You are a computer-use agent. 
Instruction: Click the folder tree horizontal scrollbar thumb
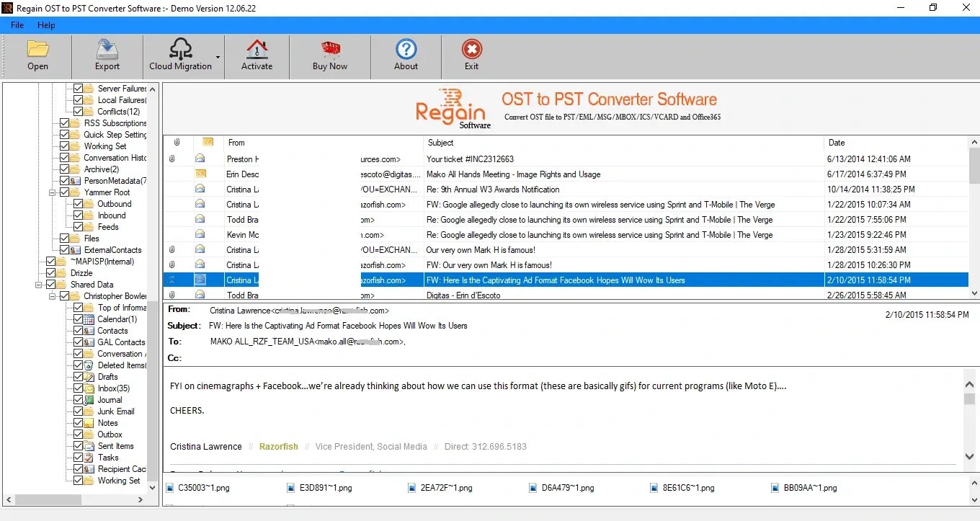click(48, 499)
